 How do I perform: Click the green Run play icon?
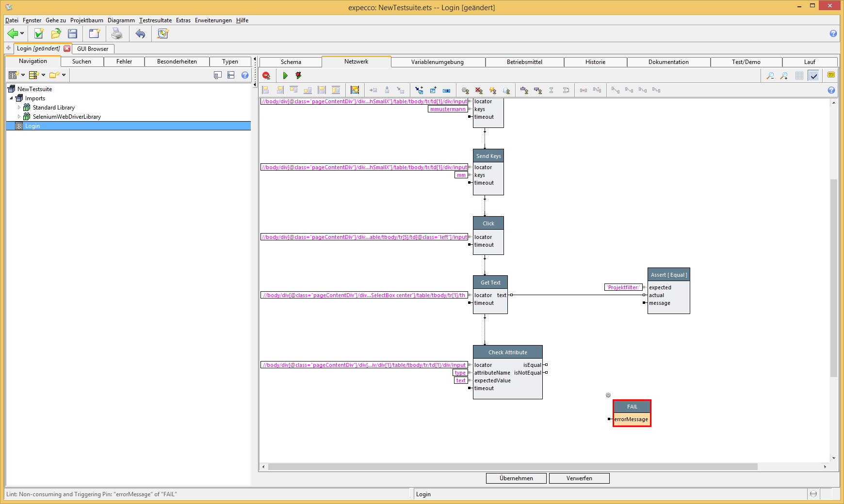[285, 76]
